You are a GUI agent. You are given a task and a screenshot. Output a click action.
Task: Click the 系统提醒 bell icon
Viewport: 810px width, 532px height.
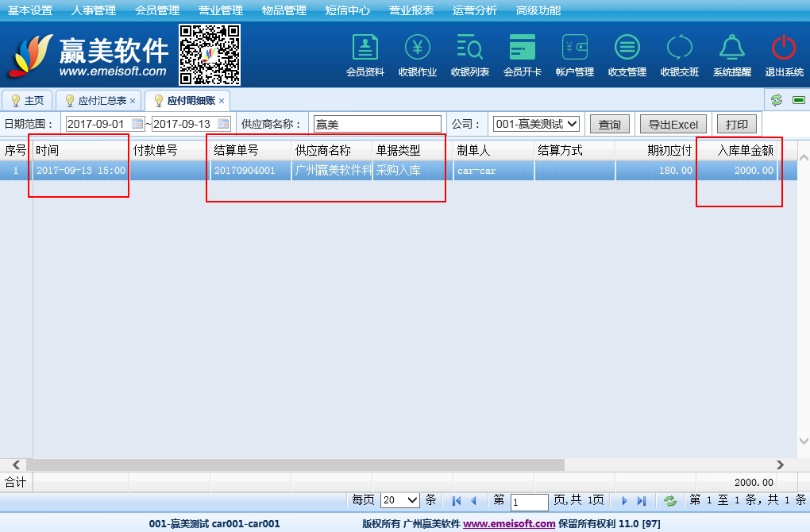(x=731, y=48)
